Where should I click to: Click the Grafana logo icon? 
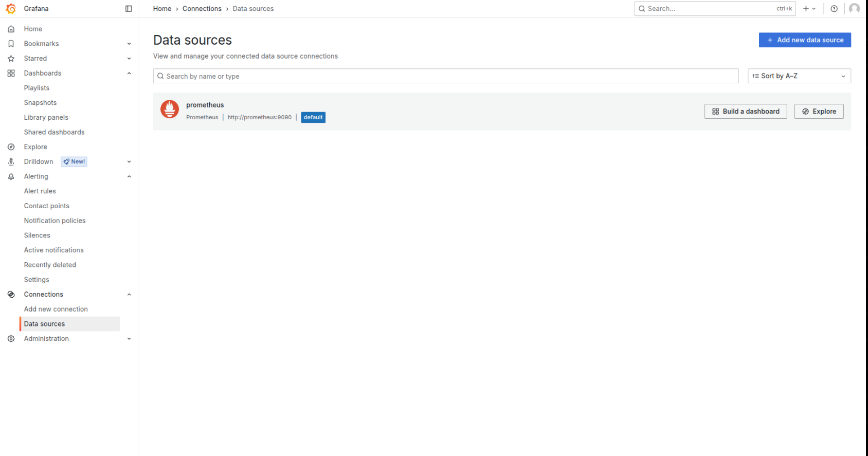pos(11,9)
